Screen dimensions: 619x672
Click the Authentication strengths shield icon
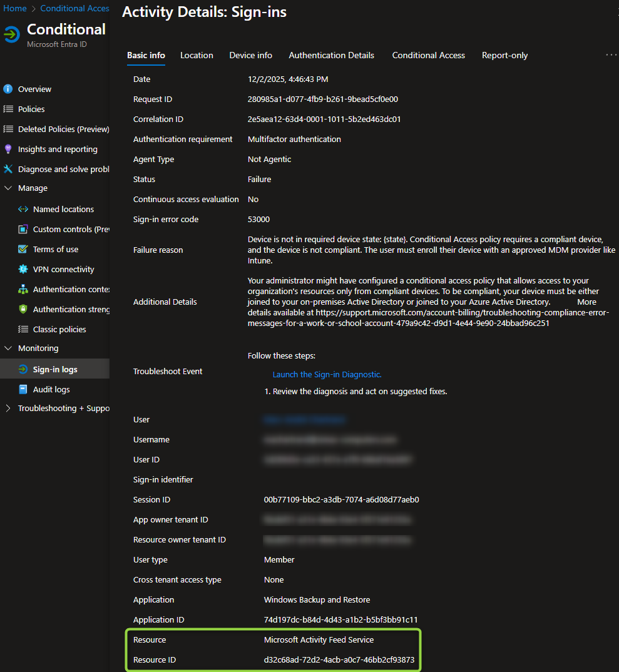point(23,309)
